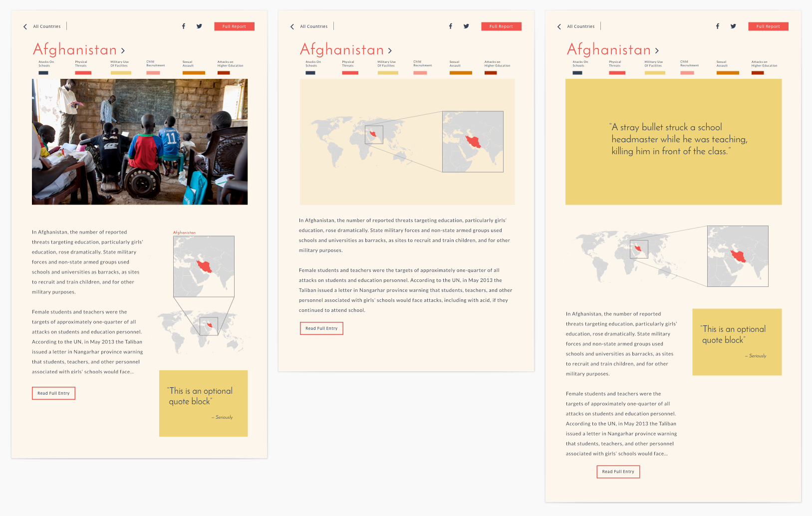Select Physical Threats label in classroom-photo mockup

pyautogui.click(x=81, y=64)
